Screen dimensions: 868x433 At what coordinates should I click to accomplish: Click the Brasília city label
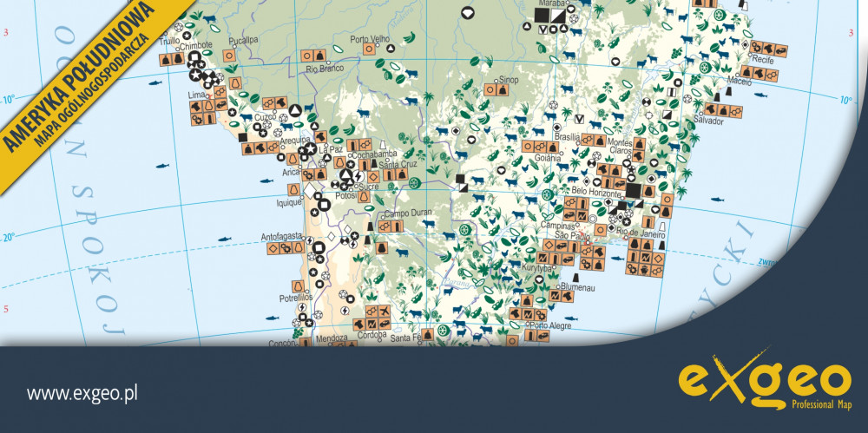(x=567, y=136)
